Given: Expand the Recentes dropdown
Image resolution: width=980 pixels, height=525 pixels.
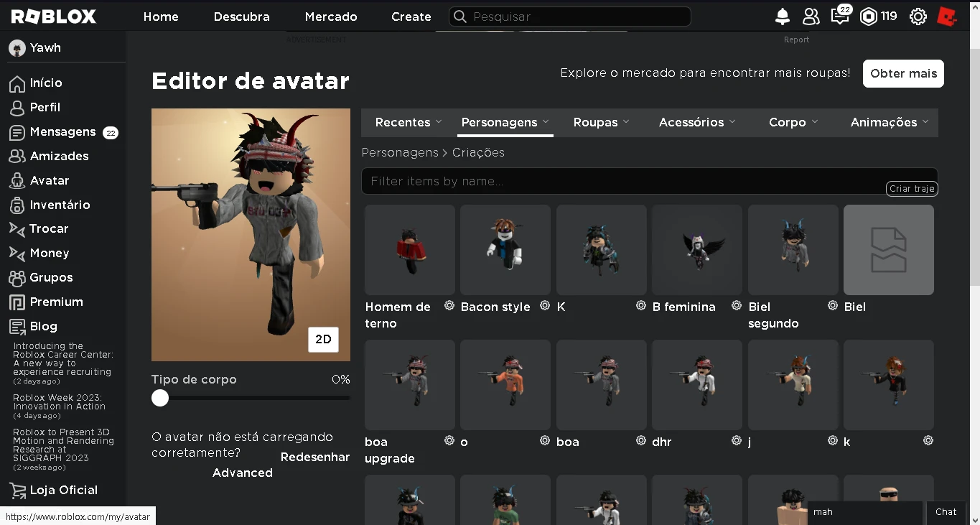Looking at the screenshot, I should tap(409, 122).
